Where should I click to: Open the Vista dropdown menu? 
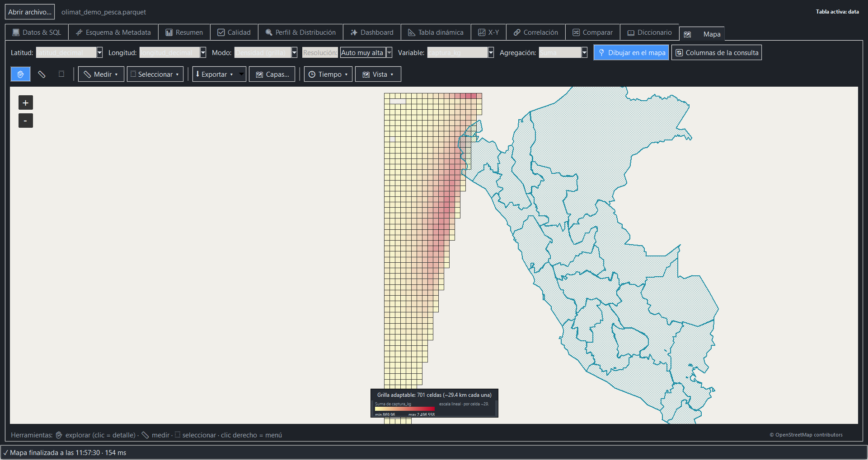(378, 74)
